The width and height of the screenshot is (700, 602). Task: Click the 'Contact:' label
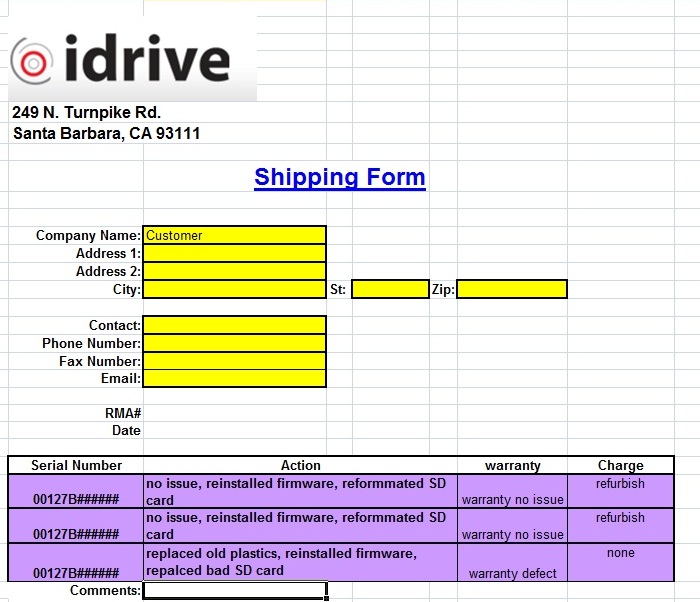pyautogui.click(x=115, y=325)
